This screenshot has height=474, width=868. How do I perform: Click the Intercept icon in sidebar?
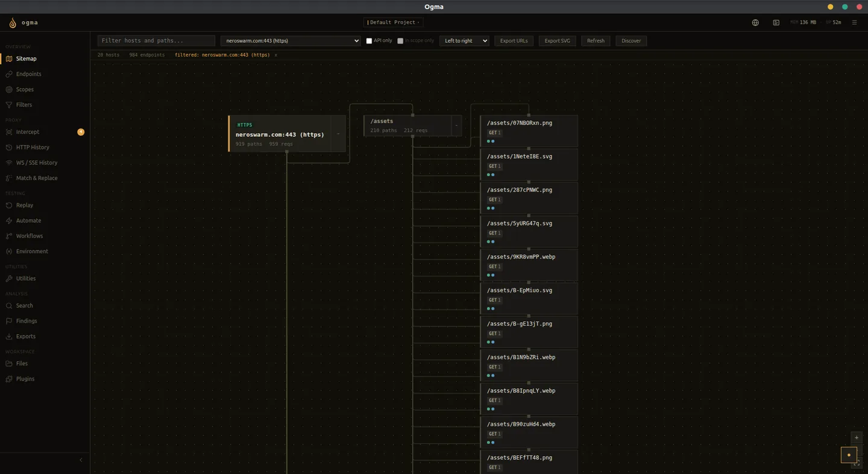pos(9,132)
